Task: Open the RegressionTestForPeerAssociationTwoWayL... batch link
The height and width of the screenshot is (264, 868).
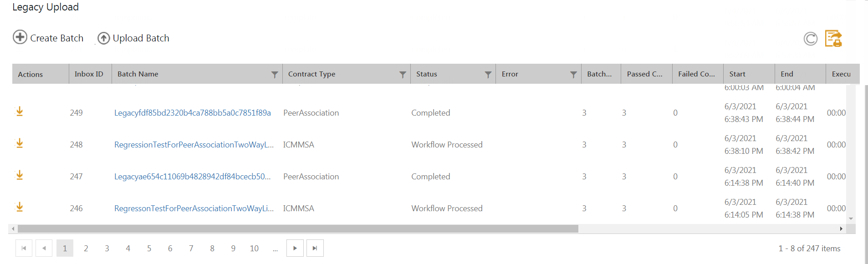Action: [x=194, y=145]
